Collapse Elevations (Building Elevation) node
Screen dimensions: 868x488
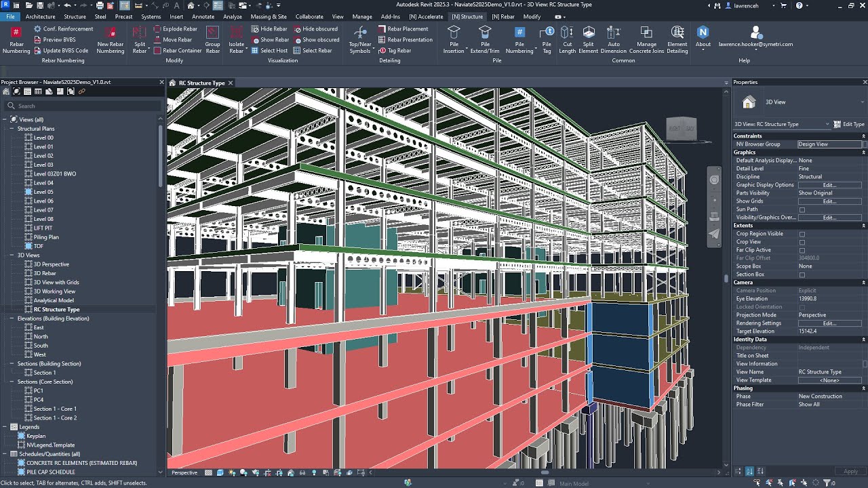(x=12, y=319)
